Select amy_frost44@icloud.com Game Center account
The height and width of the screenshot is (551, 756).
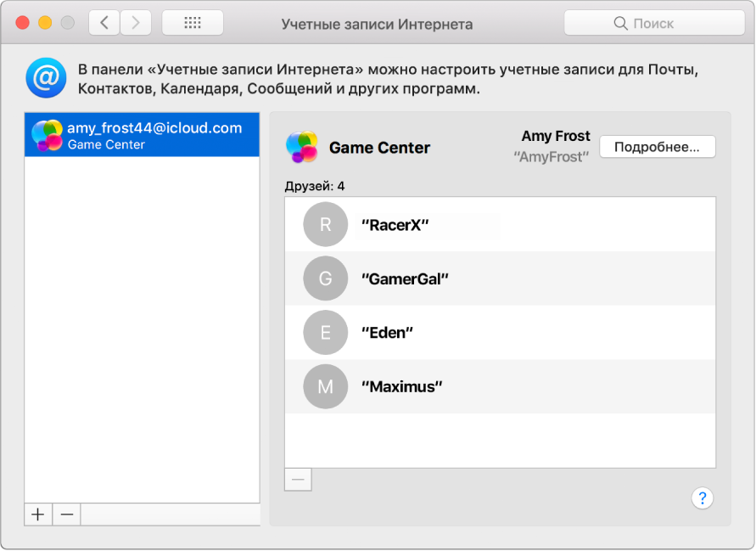pyautogui.click(x=142, y=135)
